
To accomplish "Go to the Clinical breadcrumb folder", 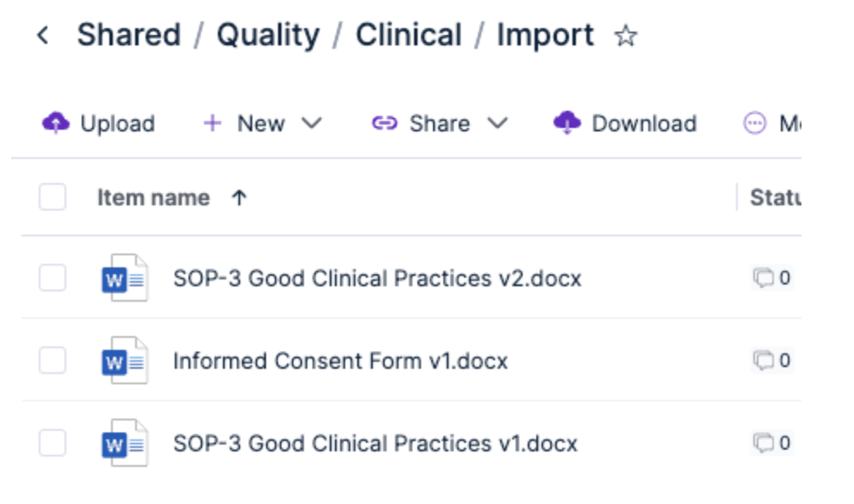I will click(409, 36).
